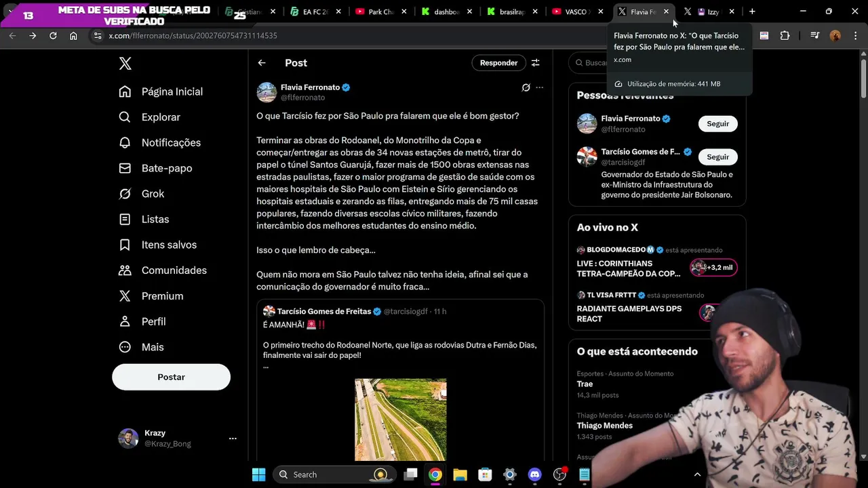868x488 pixels.
Task: Open Notificações in the sidebar
Action: [x=159, y=142]
